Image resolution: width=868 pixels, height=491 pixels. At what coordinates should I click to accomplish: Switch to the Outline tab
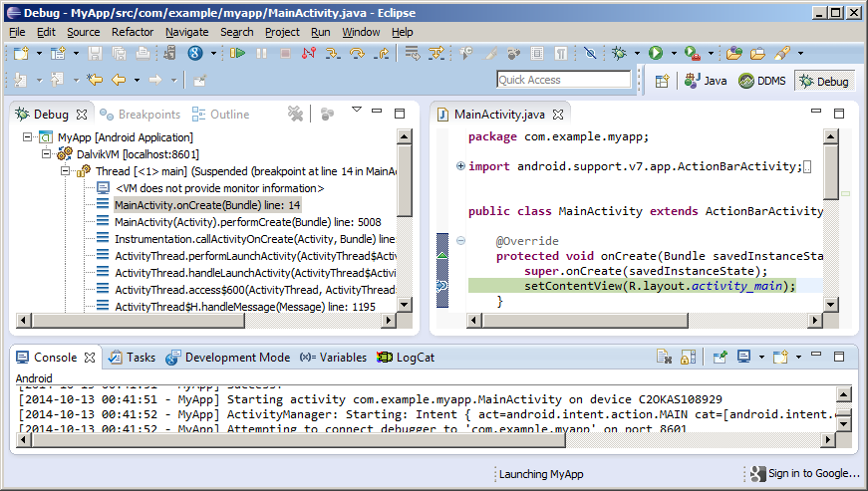pyautogui.click(x=221, y=115)
